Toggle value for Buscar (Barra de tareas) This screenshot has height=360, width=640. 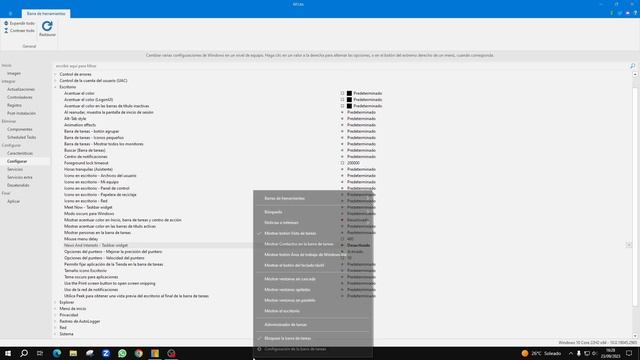coord(361,150)
